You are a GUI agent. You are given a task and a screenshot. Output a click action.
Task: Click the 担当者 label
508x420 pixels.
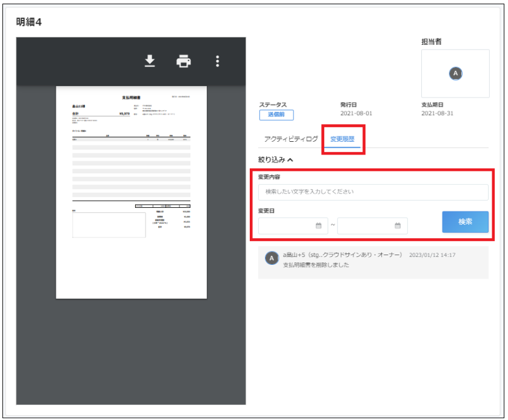431,41
